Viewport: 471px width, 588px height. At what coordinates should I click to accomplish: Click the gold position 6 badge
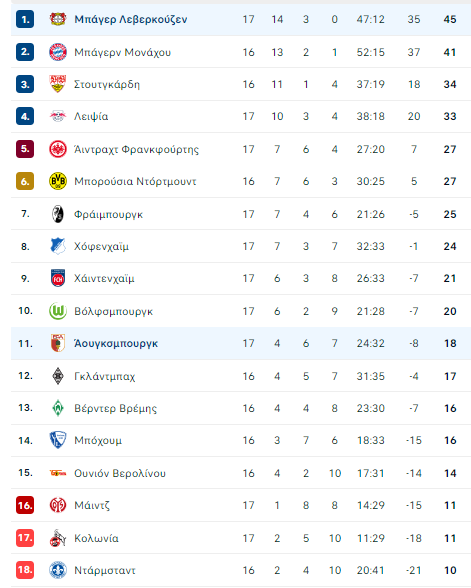click(x=25, y=181)
